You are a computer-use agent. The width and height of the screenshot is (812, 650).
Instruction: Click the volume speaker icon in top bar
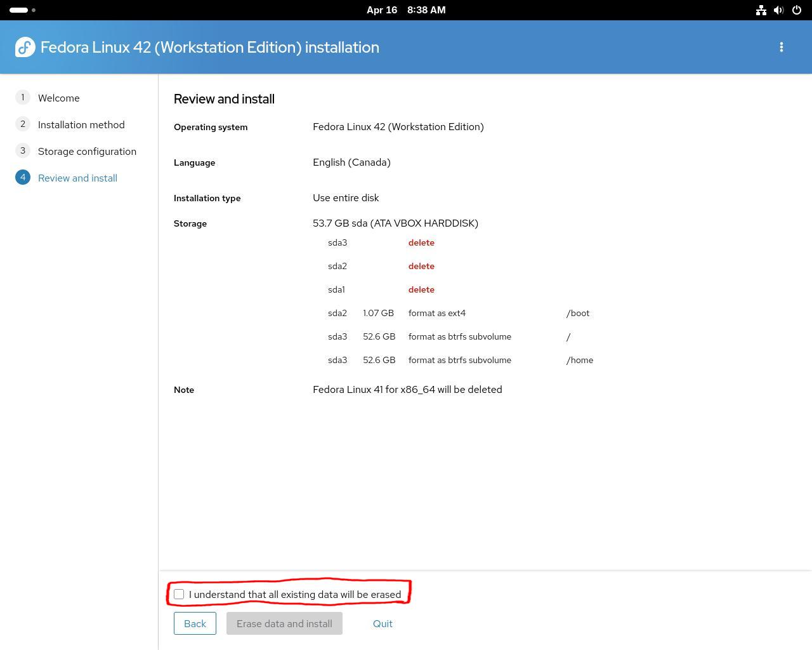click(x=779, y=10)
